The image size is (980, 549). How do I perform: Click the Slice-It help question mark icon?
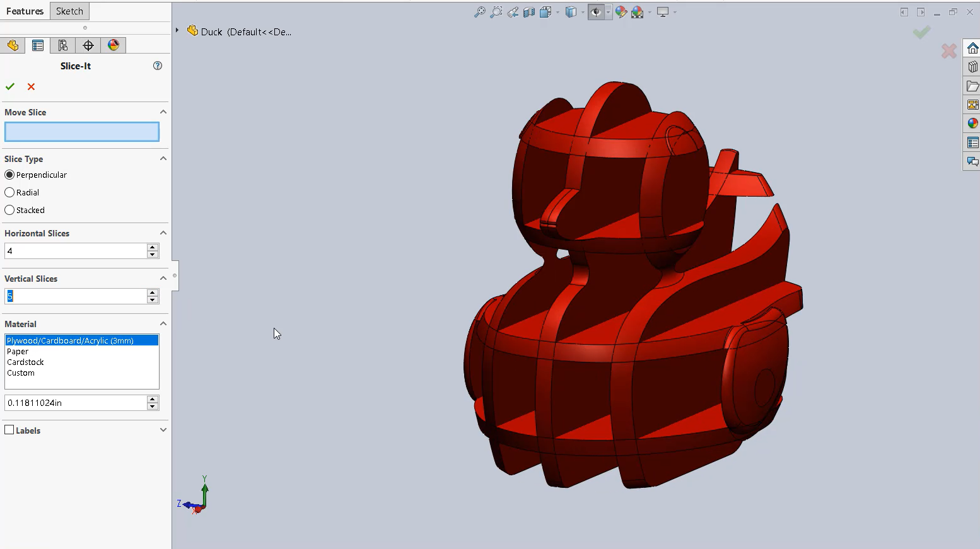[158, 66]
